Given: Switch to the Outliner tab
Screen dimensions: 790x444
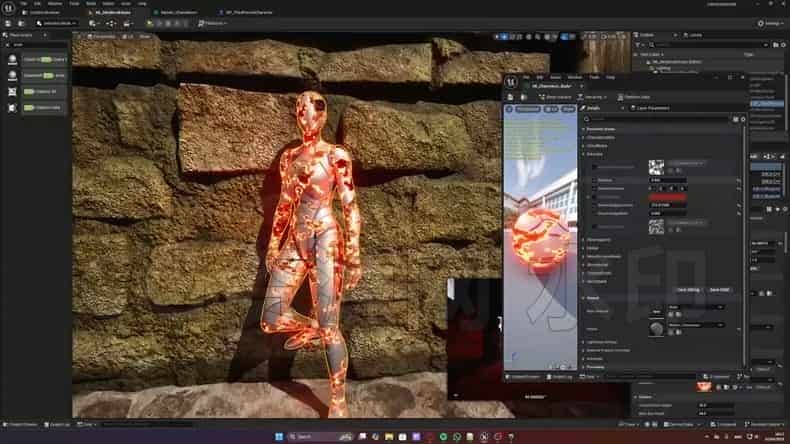Looking at the screenshot, I should pyautogui.click(x=646, y=35).
